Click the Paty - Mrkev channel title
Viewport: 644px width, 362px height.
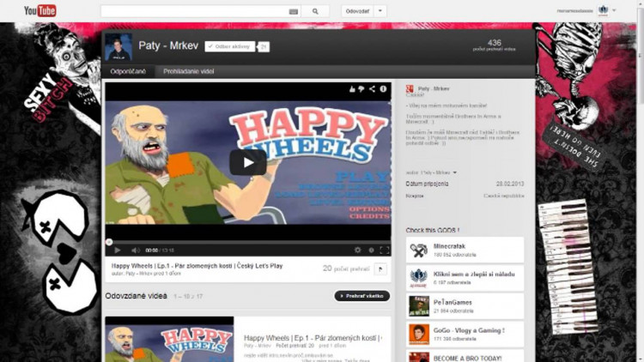coord(168,45)
